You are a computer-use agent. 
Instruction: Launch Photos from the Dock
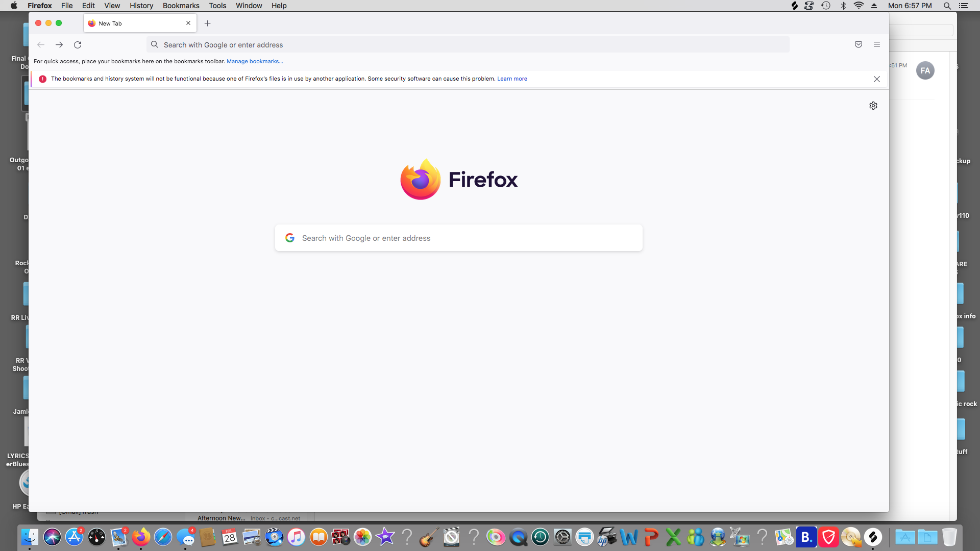[363, 537]
